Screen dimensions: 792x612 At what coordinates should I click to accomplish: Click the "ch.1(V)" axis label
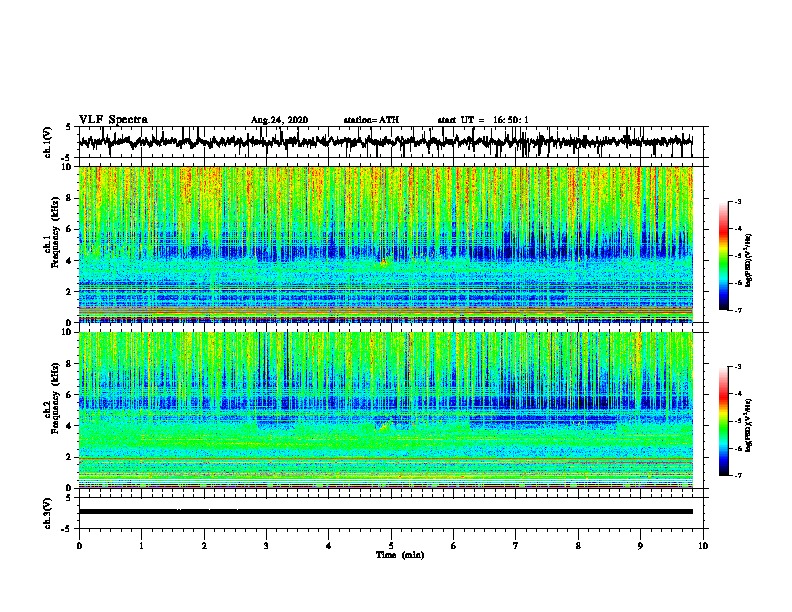tap(48, 142)
